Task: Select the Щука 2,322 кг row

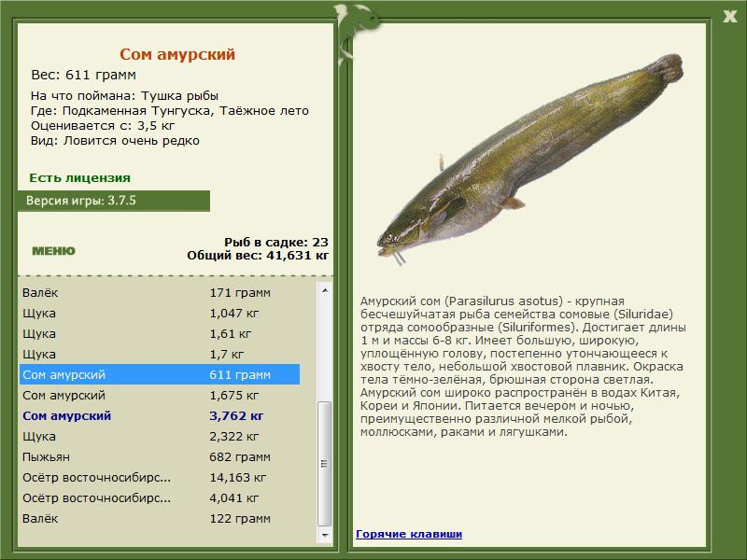Action: pos(160,436)
